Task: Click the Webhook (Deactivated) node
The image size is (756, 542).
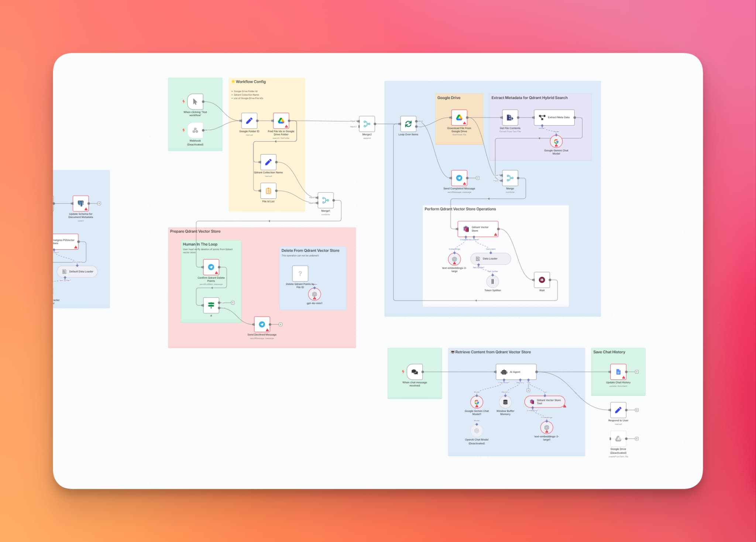Action: pos(195,130)
